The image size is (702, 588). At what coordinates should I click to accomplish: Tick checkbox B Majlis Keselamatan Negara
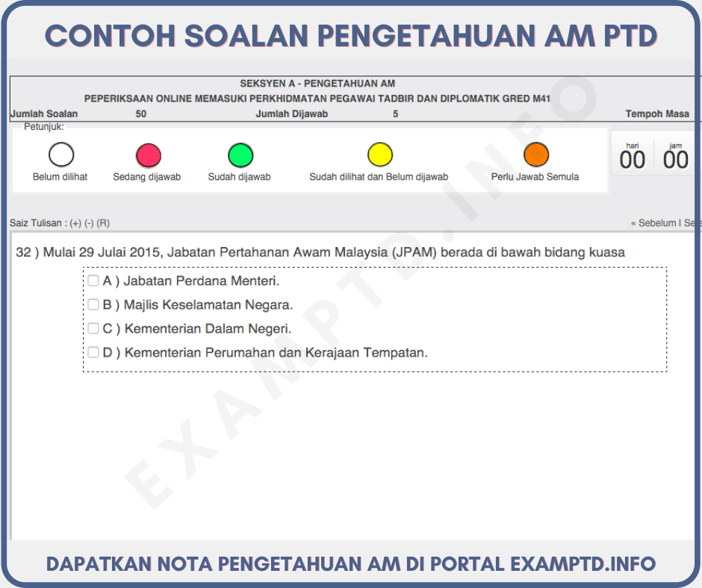coord(93,304)
